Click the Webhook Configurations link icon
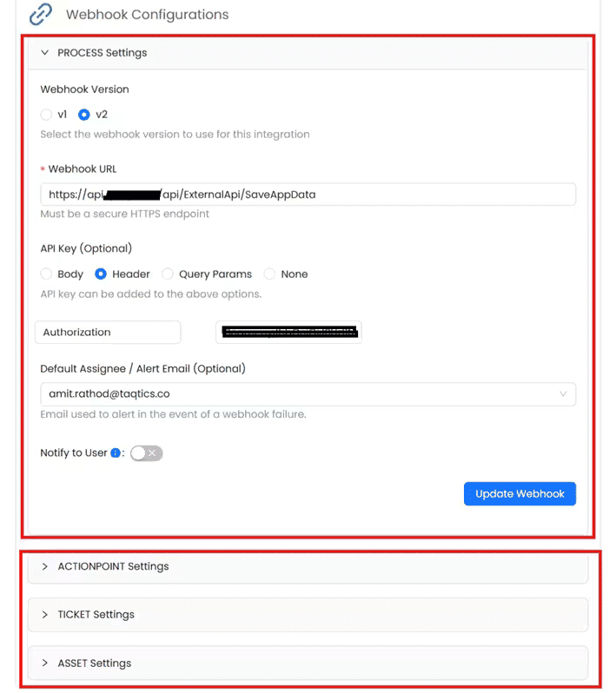 click(x=41, y=15)
